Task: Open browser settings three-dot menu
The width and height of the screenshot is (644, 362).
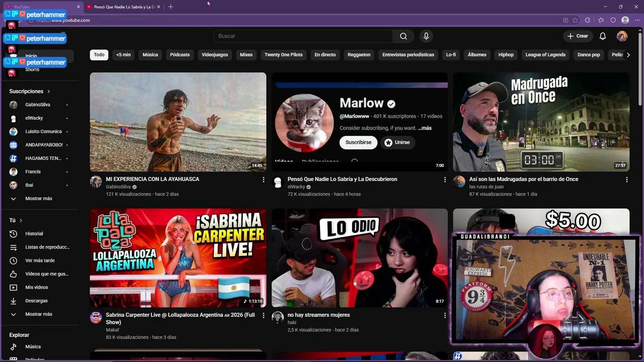Action: click(x=637, y=20)
